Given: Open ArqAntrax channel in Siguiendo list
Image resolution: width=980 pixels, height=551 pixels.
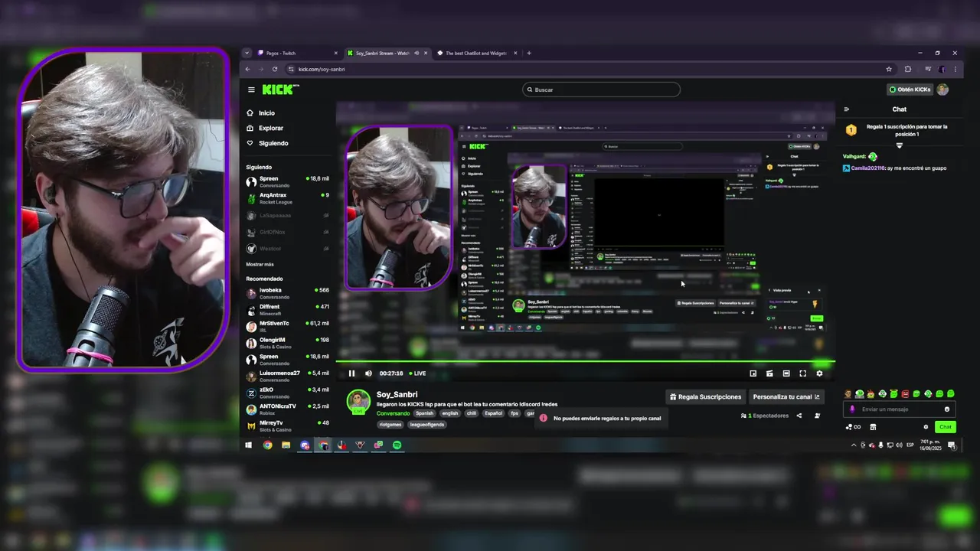Looking at the screenshot, I should point(287,198).
